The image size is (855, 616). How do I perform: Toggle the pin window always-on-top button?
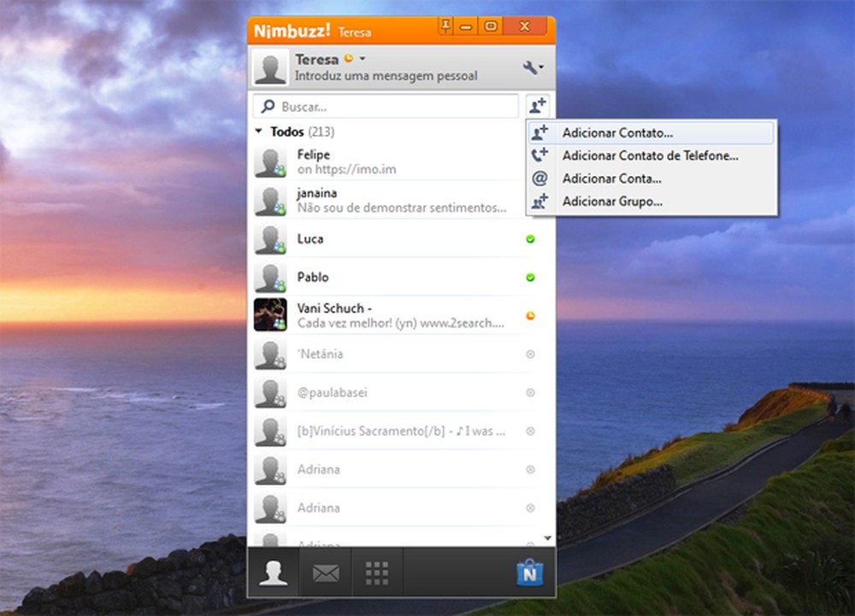[445, 26]
